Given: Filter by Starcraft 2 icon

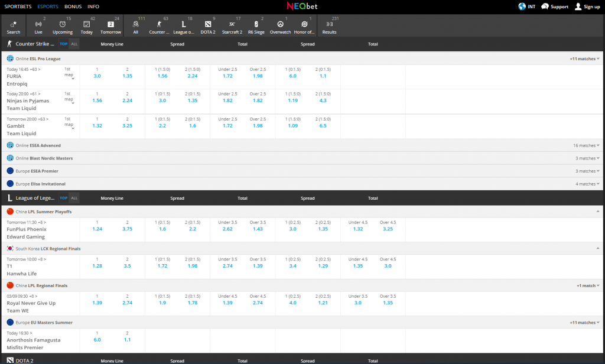Looking at the screenshot, I should point(232,24).
